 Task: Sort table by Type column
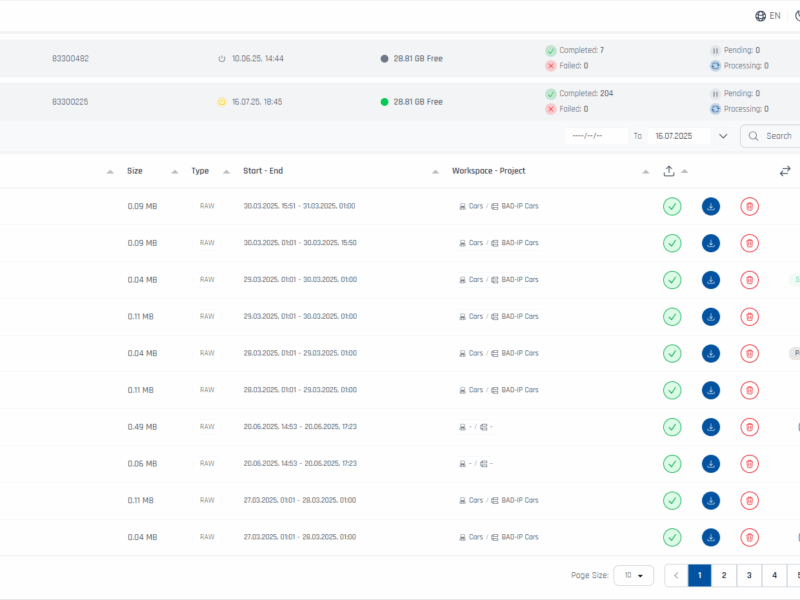coord(200,171)
